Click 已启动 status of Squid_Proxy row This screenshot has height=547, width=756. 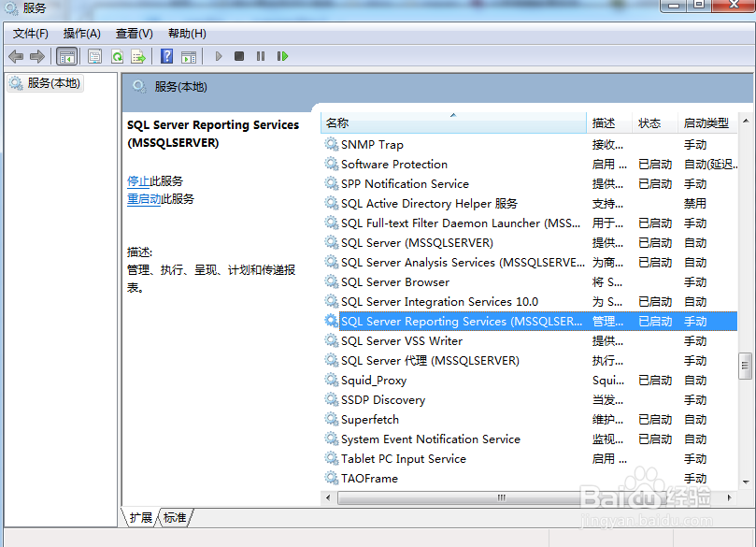[x=655, y=381]
